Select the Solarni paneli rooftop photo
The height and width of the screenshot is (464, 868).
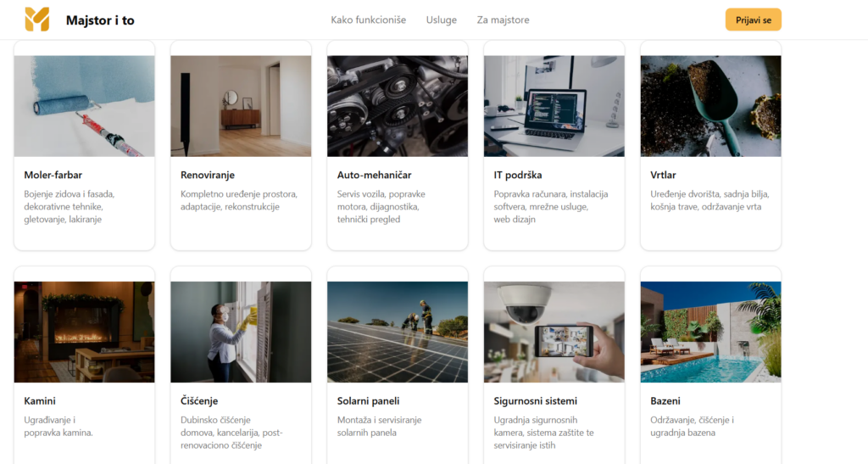coord(398,332)
